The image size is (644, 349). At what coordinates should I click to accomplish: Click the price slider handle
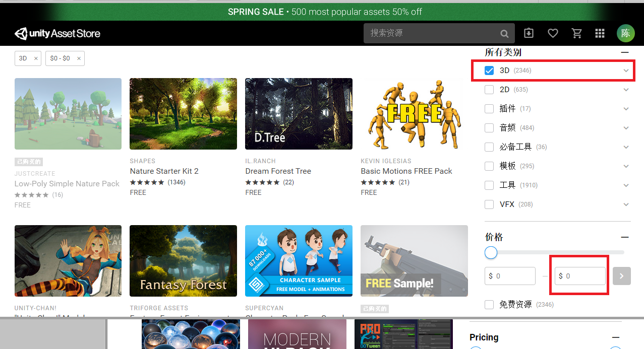pos(491,252)
